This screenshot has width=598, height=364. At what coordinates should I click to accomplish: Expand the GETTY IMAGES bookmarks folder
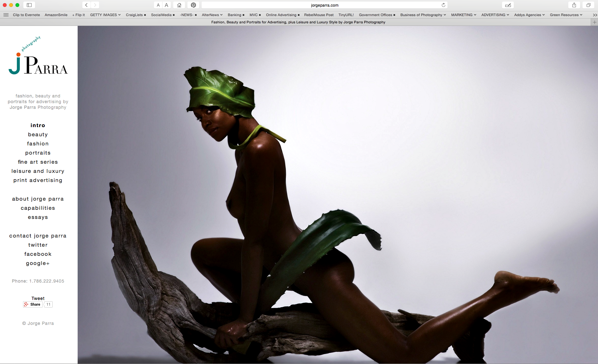(x=105, y=15)
